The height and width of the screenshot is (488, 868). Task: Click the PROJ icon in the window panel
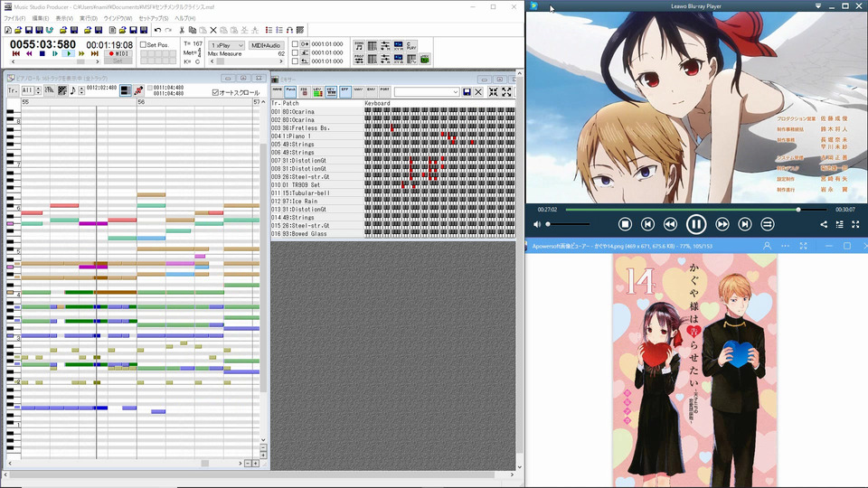pos(359,59)
